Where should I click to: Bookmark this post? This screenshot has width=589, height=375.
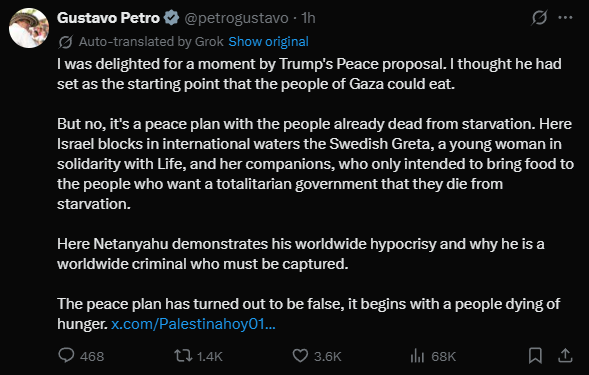click(535, 355)
